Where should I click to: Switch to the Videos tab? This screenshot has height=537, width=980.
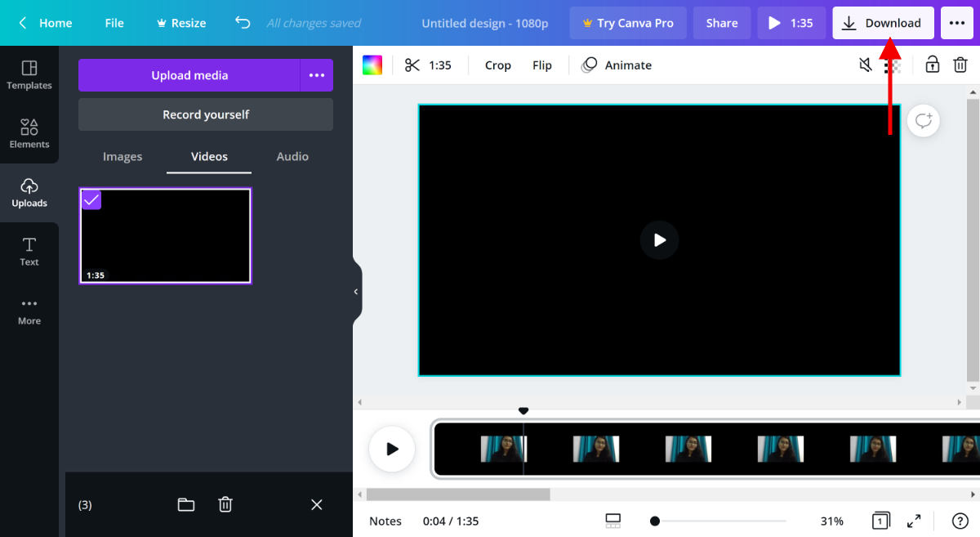[209, 156]
